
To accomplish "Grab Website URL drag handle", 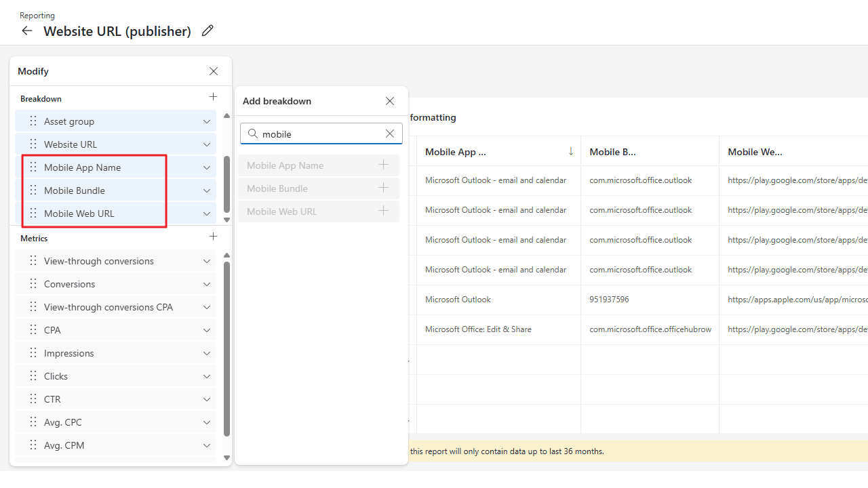I will pos(33,144).
